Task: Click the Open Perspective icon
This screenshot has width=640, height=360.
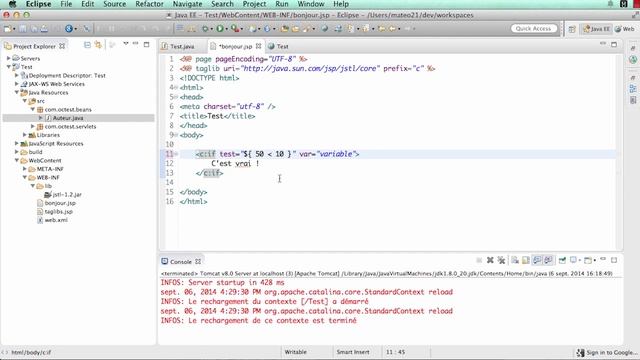Action: [572, 29]
